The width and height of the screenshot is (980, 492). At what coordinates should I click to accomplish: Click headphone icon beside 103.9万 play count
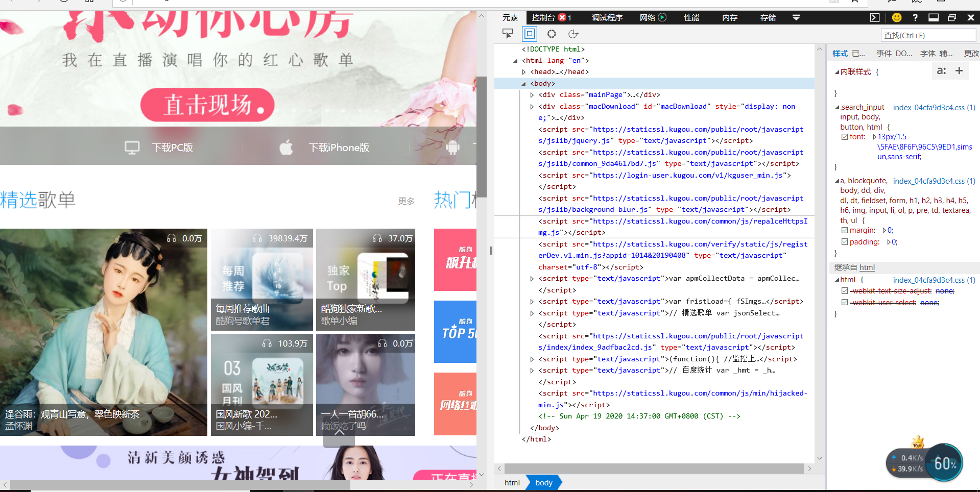coord(267,343)
